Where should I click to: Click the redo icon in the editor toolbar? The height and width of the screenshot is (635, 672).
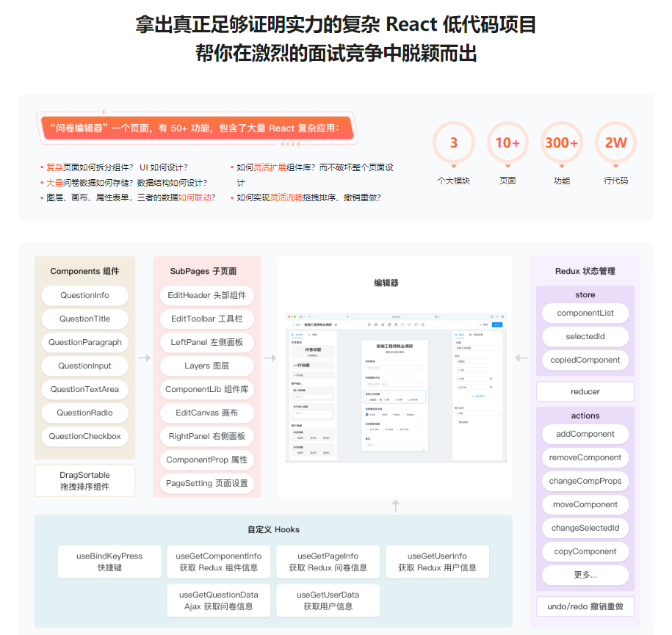423,324
